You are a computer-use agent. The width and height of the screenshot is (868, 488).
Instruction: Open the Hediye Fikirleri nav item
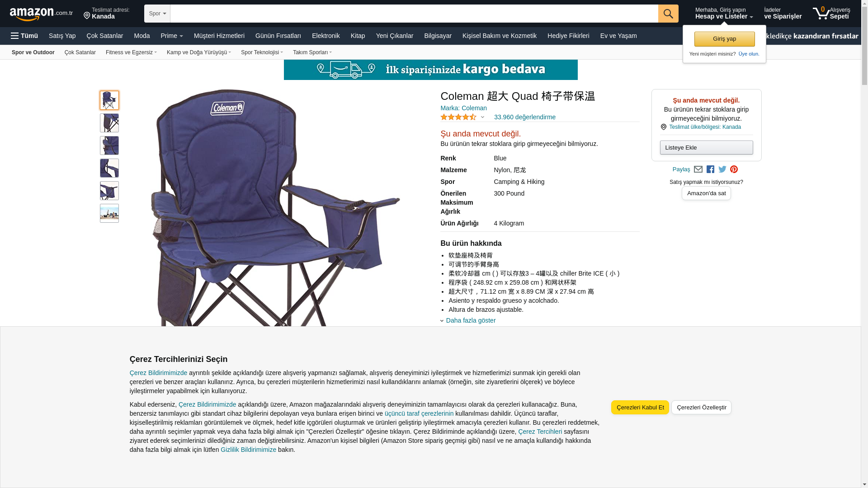click(568, 36)
